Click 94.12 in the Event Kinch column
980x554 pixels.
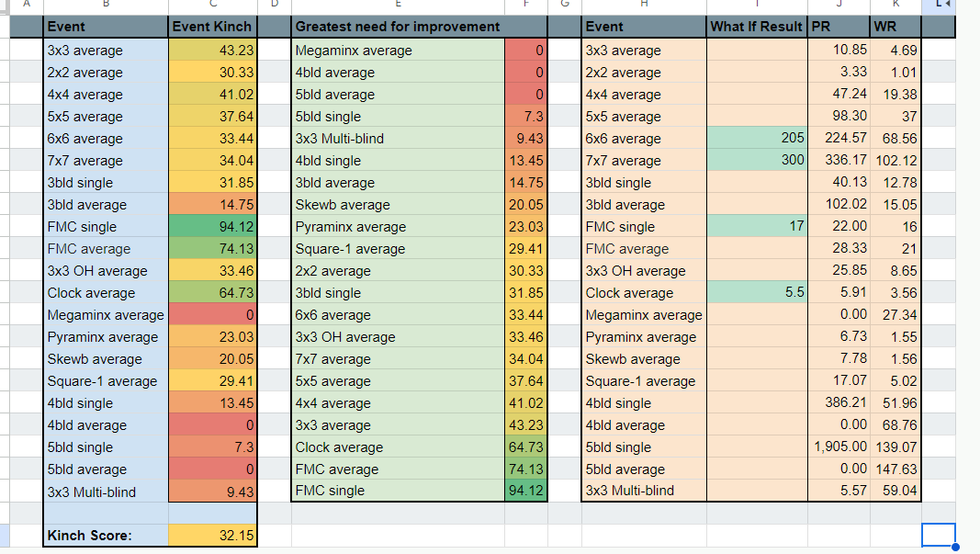point(212,226)
